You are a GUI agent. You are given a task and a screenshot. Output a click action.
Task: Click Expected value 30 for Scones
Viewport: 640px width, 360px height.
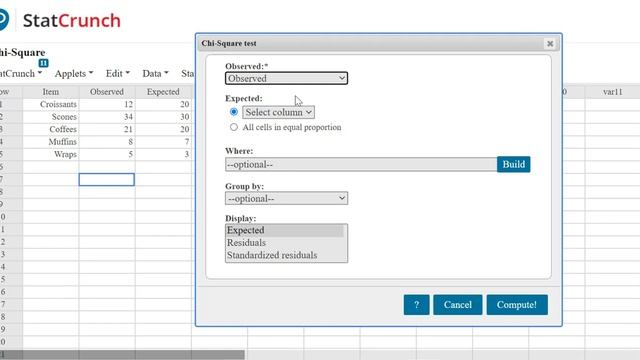(163, 117)
